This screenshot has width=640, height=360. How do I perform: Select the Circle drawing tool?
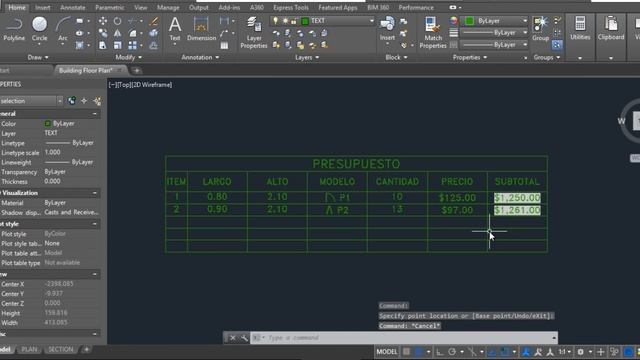[x=40, y=29]
